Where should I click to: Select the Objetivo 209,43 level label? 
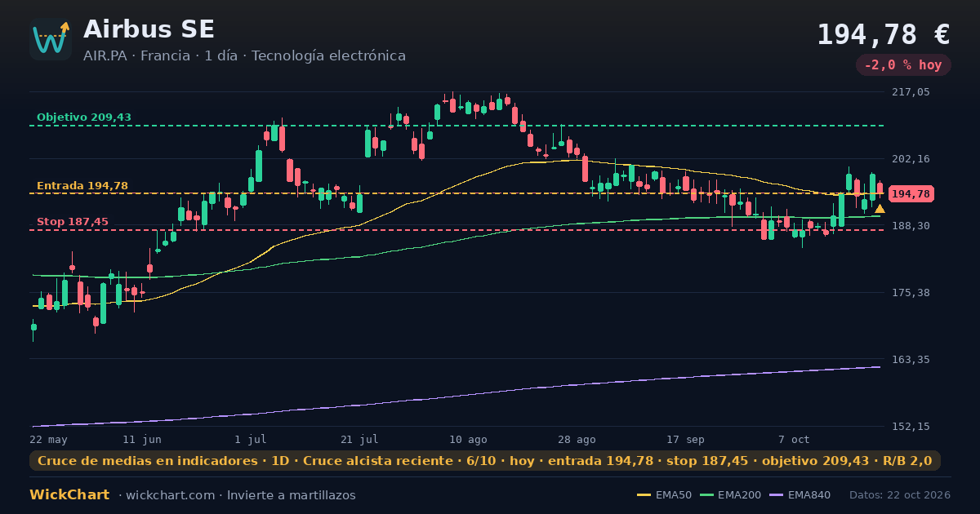pos(84,117)
